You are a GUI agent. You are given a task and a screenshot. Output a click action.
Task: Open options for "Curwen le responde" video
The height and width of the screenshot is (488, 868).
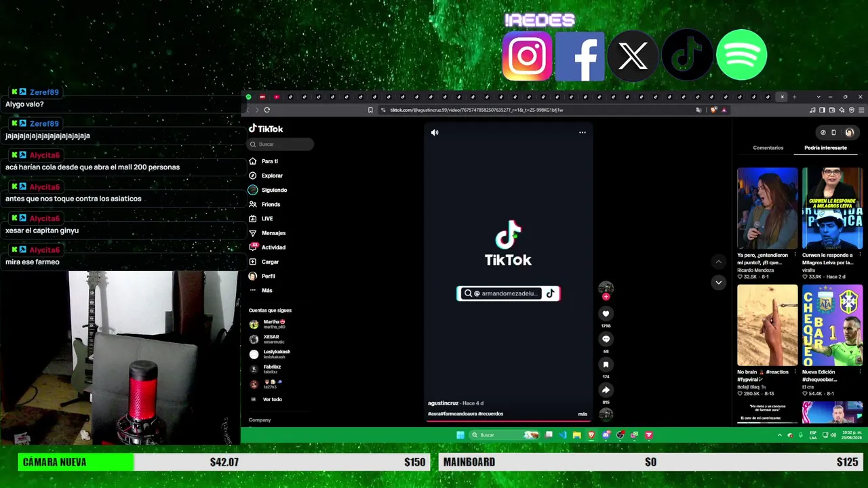click(860, 256)
